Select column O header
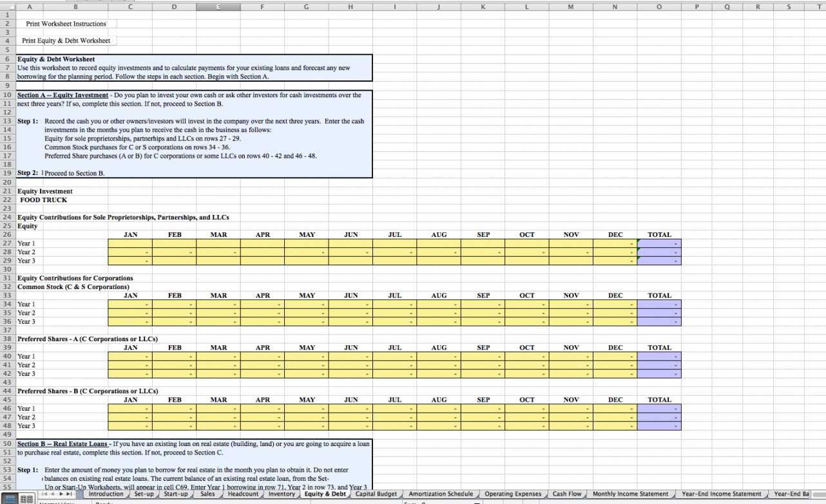The image size is (826, 504). [658, 6]
